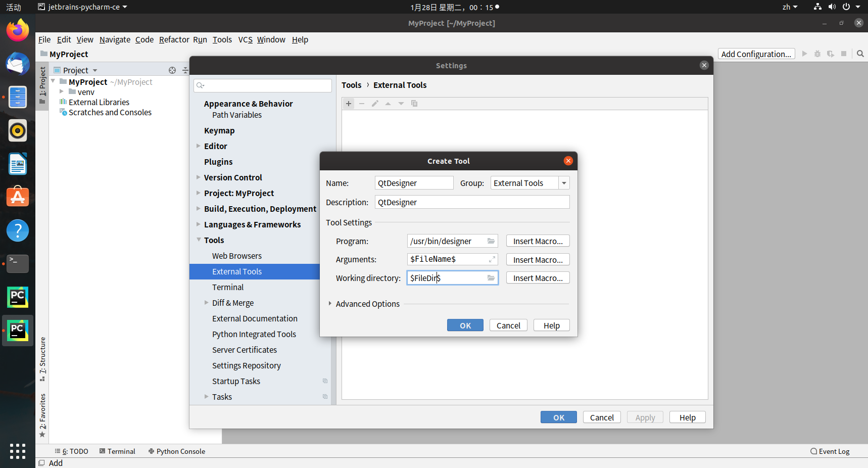Click Insert Macro for Working directory
The image size is (868, 468).
click(538, 278)
